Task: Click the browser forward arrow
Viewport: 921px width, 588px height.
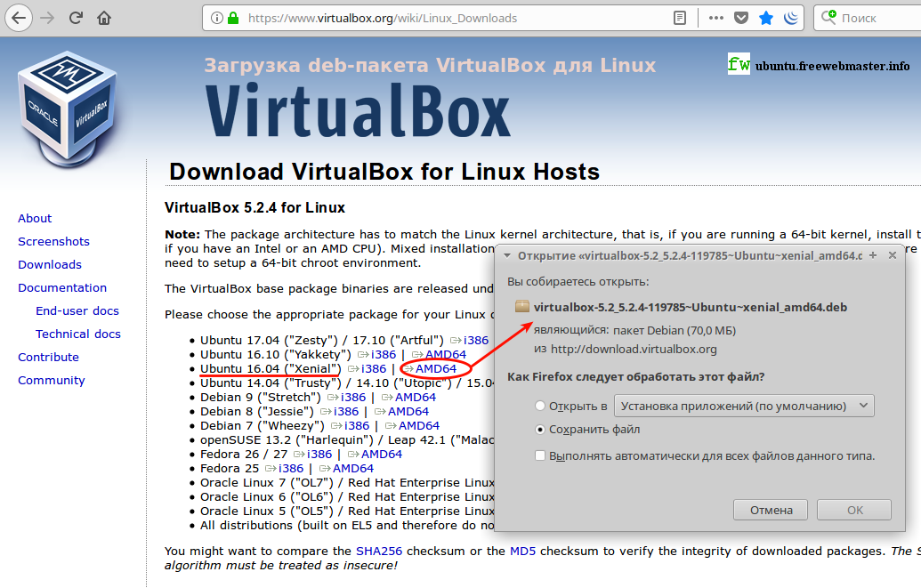Action: click(x=47, y=18)
